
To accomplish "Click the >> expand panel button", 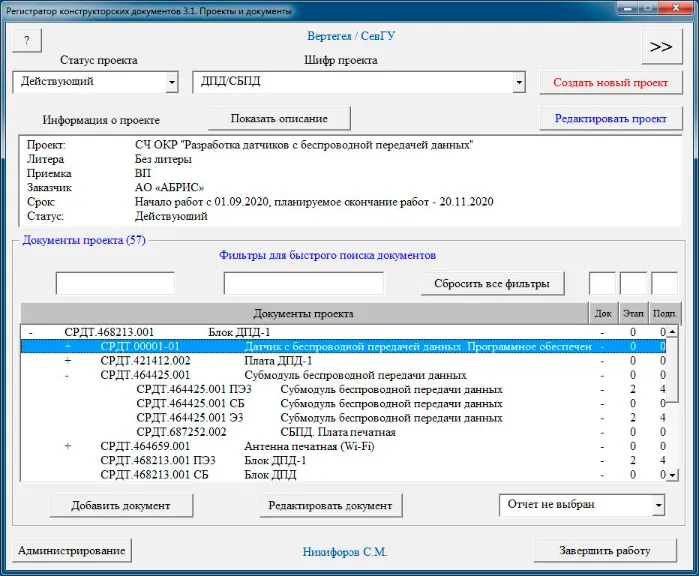I will coord(661,46).
